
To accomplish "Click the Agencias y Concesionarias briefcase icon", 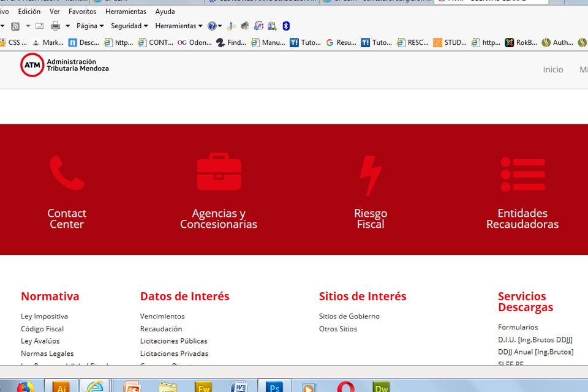I will click(x=219, y=171).
